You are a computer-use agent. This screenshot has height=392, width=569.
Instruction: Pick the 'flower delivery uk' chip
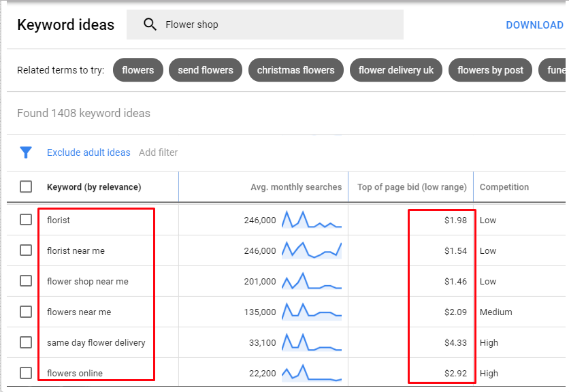[396, 70]
